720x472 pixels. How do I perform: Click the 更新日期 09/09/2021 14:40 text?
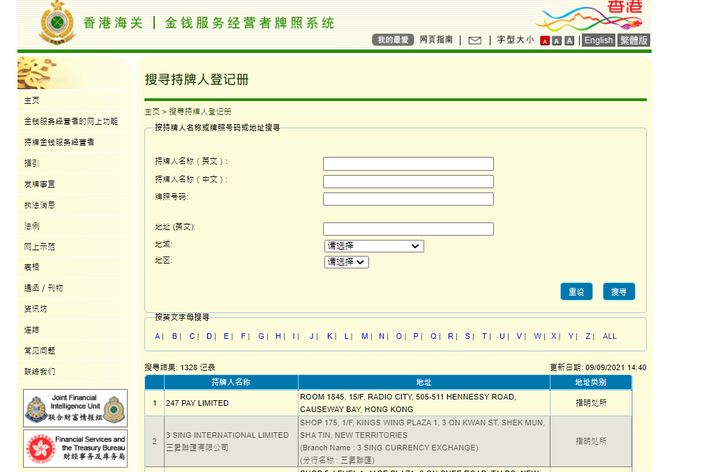click(x=598, y=367)
